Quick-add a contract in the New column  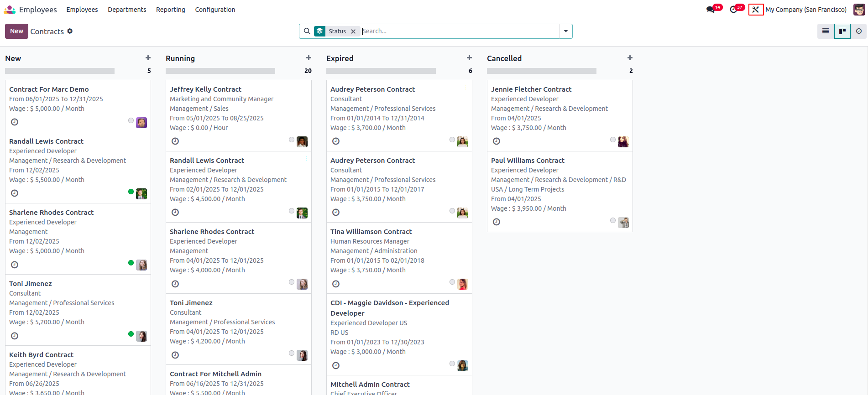click(x=148, y=58)
